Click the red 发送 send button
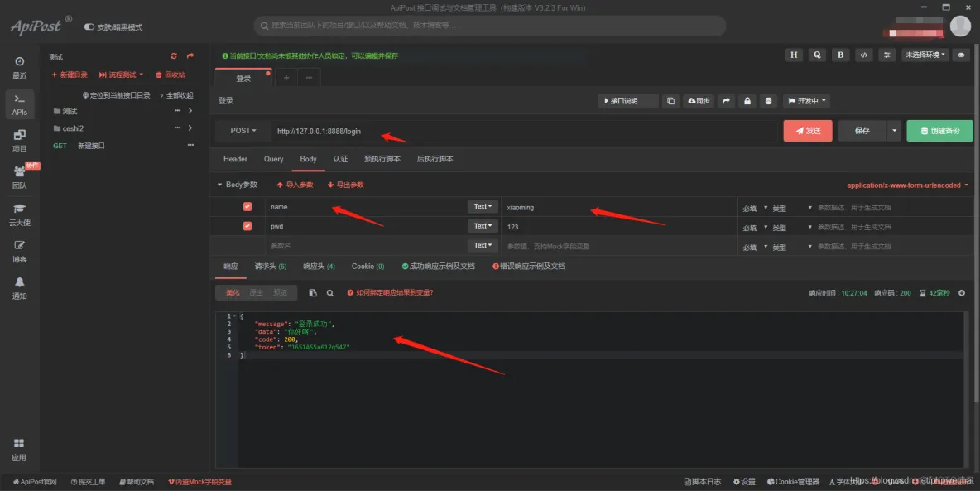Screen dimensions: 980x491 (x=808, y=131)
